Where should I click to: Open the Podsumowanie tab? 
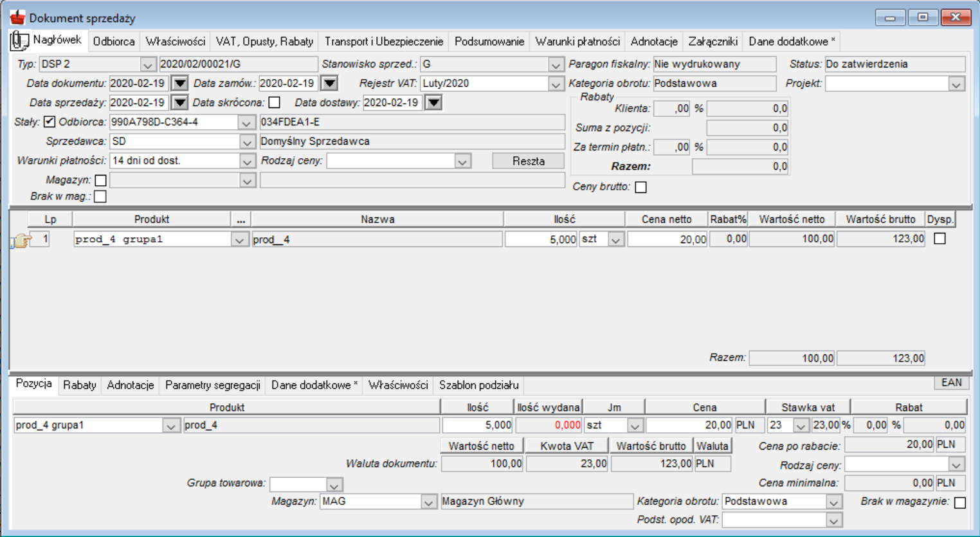489,41
